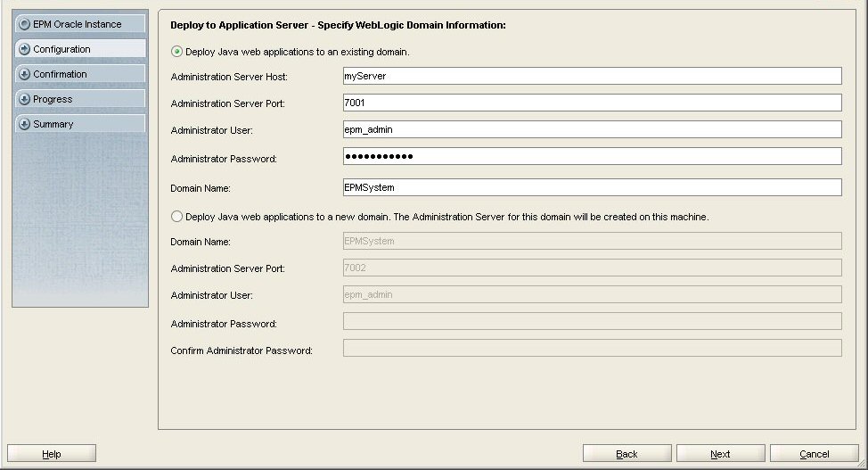Viewport: 868px width, 470px height.
Task: Go Back to the previous page
Action: pyautogui.click(x=626, y=453)
